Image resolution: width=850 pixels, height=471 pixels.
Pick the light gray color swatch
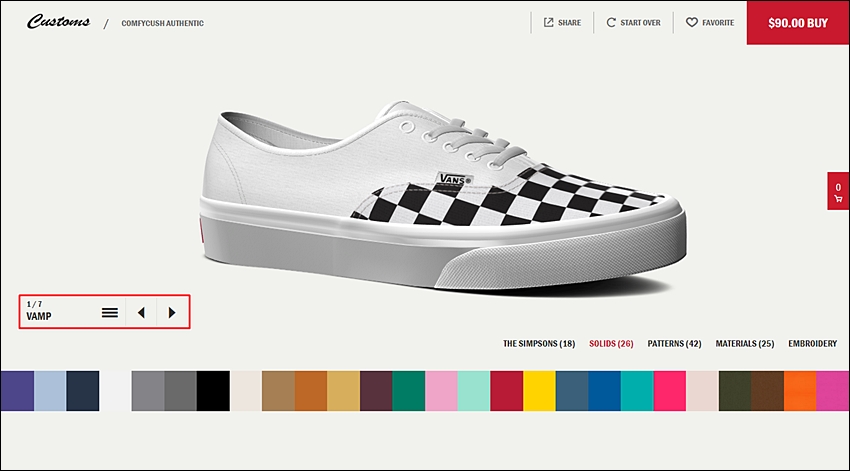(148, 391)
